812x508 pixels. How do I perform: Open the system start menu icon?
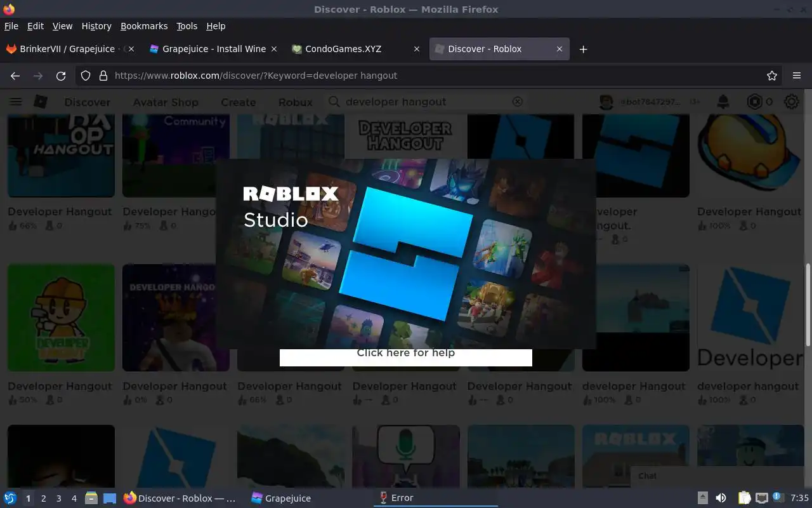(10, 498)
